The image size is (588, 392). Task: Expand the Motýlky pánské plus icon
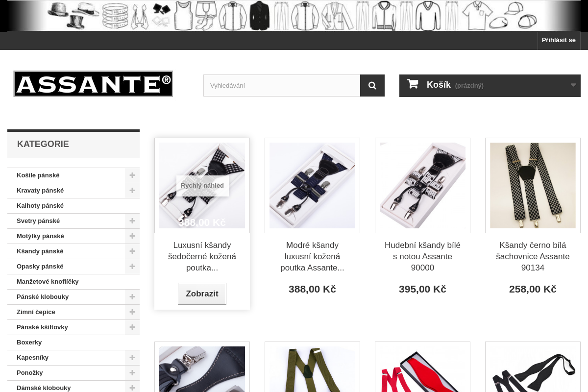click(132, 236)
